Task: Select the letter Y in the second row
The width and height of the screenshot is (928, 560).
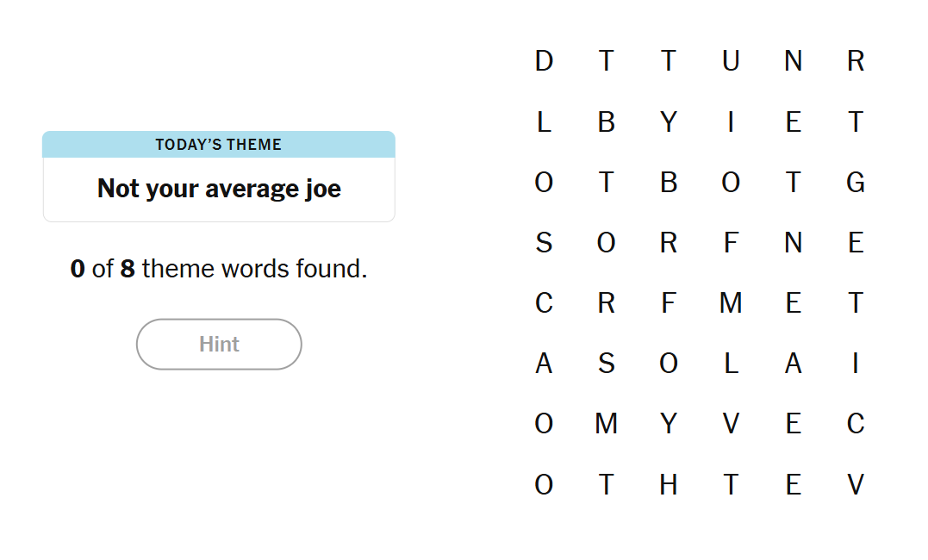Action: [x=669, y=122]
